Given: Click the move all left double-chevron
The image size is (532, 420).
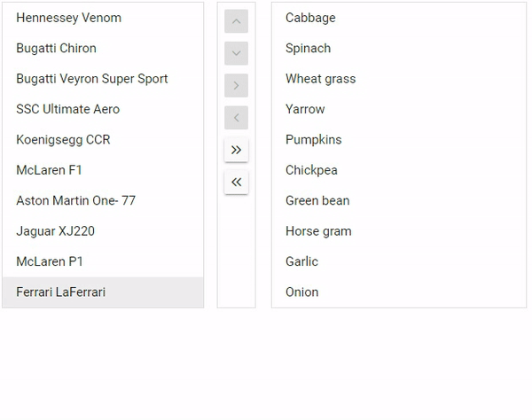Looking at the screenshot, I should [x=236, y=183].
